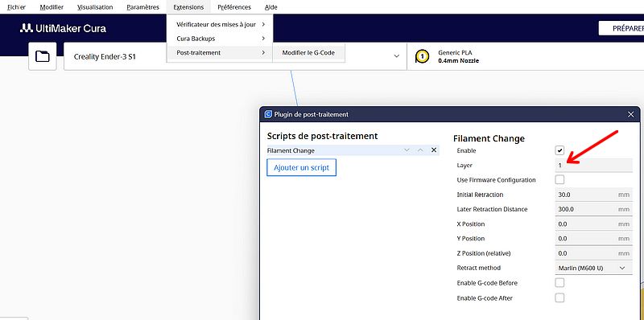Open Post-traitement submenu entry
This screenshot has width=644, height=320.
(x=220, y=52)
